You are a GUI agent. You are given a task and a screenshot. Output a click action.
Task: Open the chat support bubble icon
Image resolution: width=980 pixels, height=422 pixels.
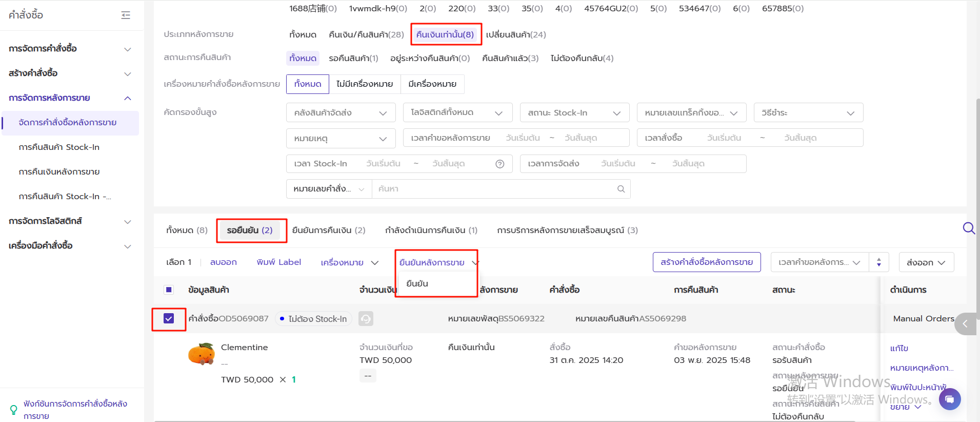pos(949,399)
